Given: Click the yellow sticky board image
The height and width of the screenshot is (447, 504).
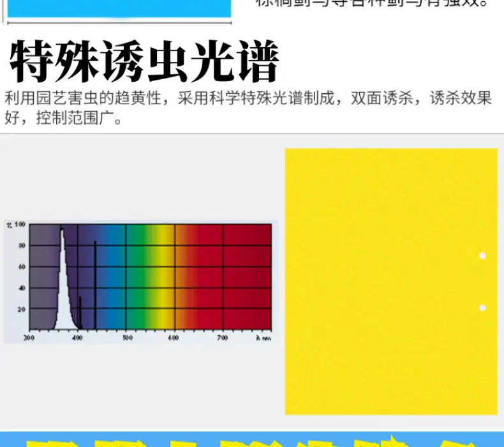Looking at the screenshot, I should pyautogui.click(x=391, y=282).
